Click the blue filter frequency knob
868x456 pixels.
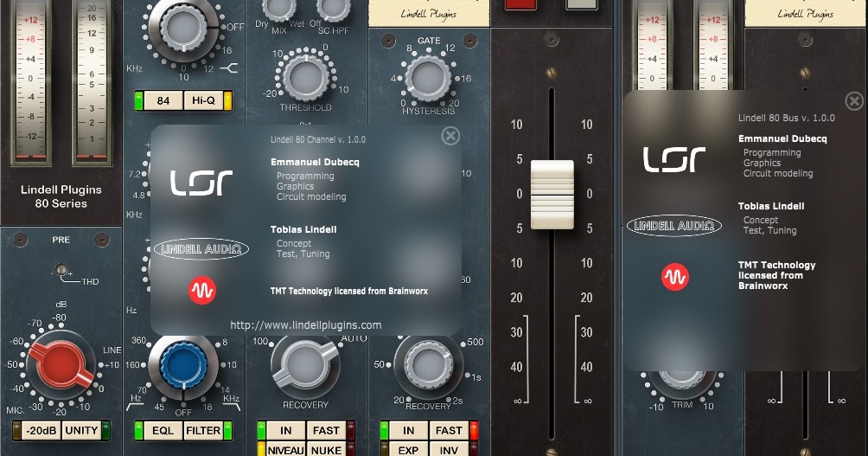[x=183, y=365]
